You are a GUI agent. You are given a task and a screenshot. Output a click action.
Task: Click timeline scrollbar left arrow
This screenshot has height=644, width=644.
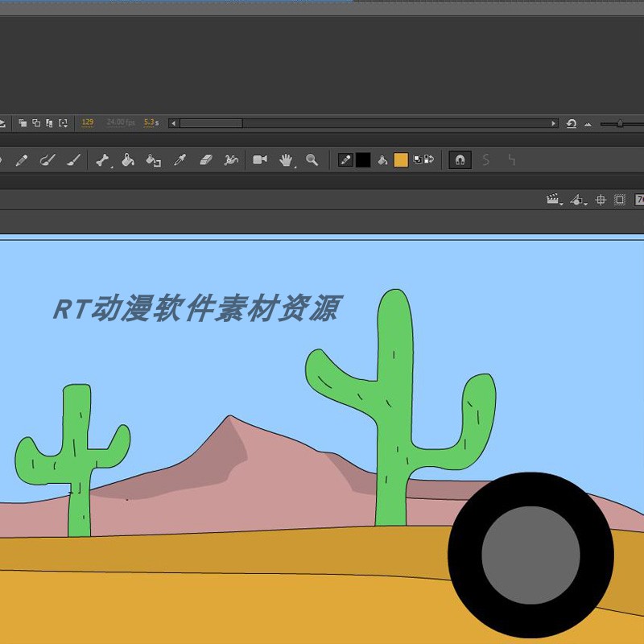pos(174,123)
